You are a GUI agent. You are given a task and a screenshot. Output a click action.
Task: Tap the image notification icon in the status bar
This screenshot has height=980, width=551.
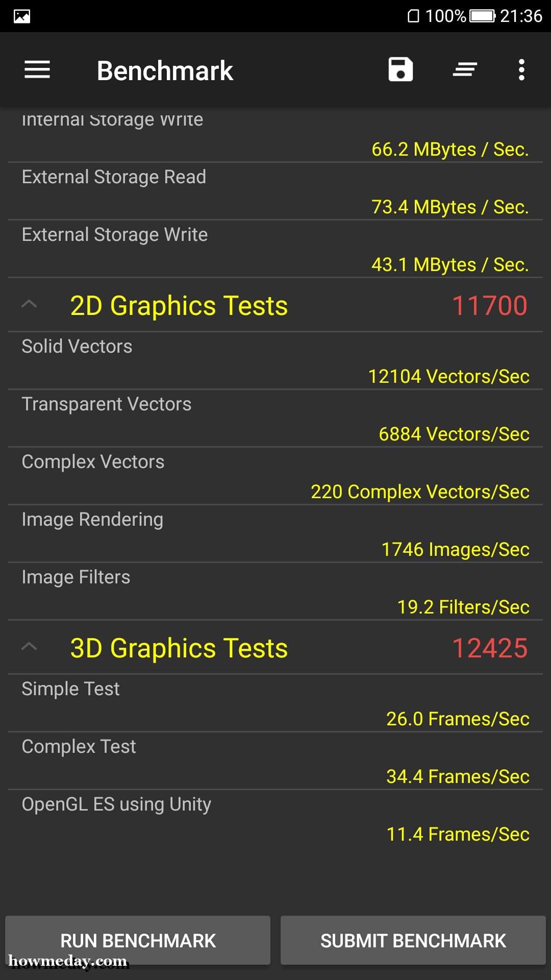coord(22,16)
